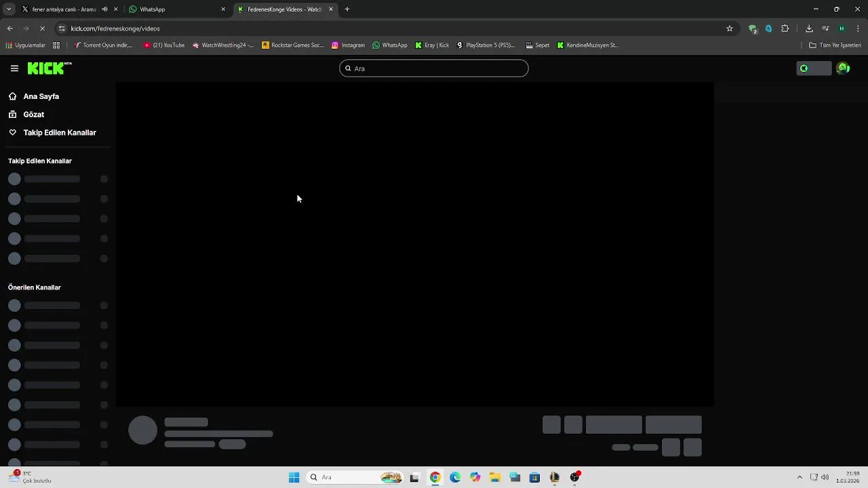
Task: Open the green shield extension icon
Action: pyautogui.click(x=753, y=28)
